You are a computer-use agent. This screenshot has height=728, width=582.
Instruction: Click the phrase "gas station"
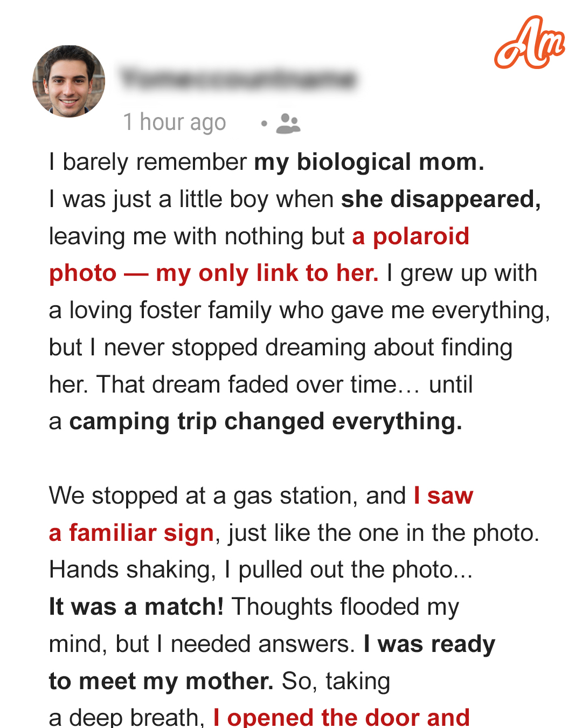296,496
